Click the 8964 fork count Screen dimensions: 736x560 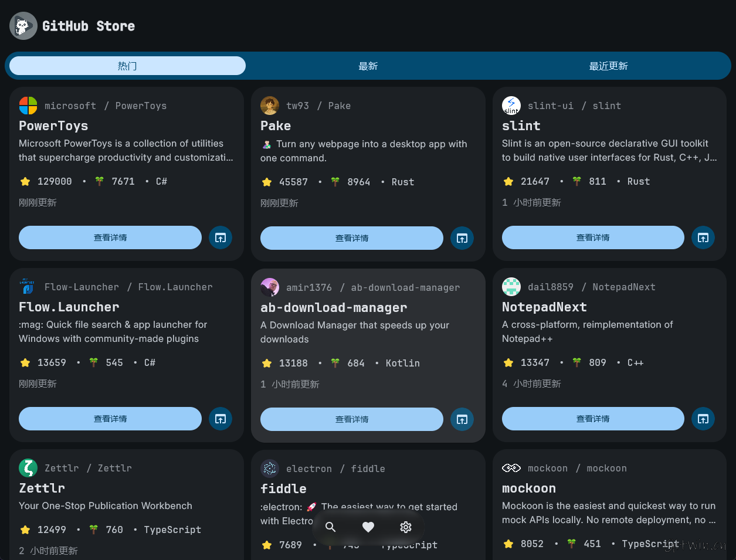click(x=359, y=182)
